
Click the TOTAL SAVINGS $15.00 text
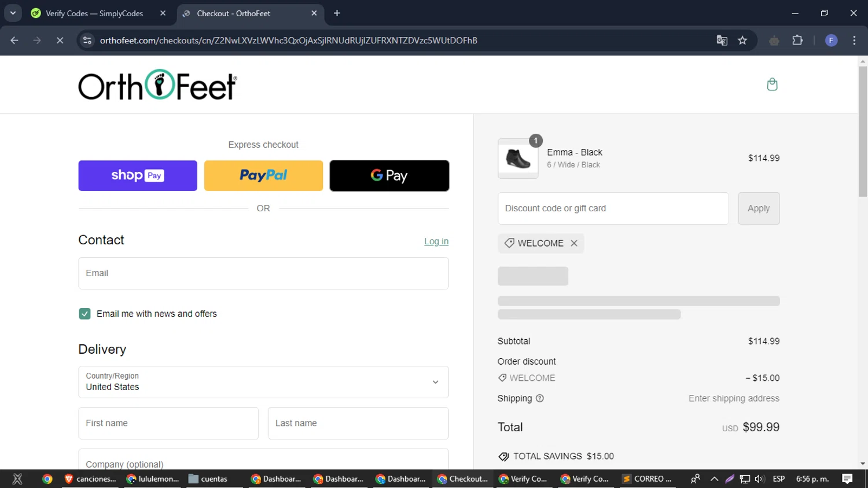pos(564,456)
